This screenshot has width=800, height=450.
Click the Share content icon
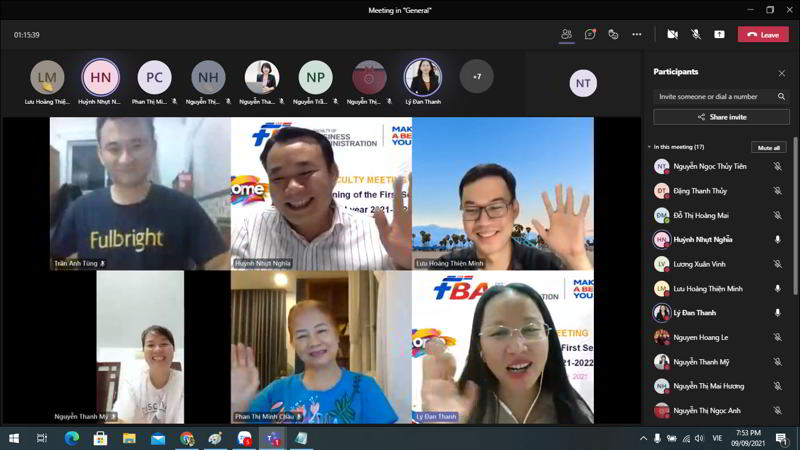pos(719,34)
